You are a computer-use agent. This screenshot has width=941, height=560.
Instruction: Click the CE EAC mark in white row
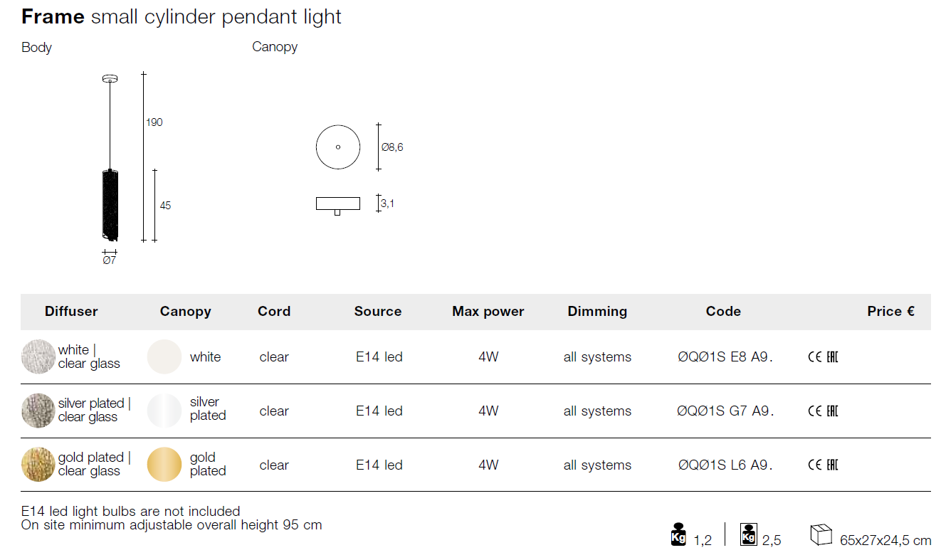(x=823, y=357)
